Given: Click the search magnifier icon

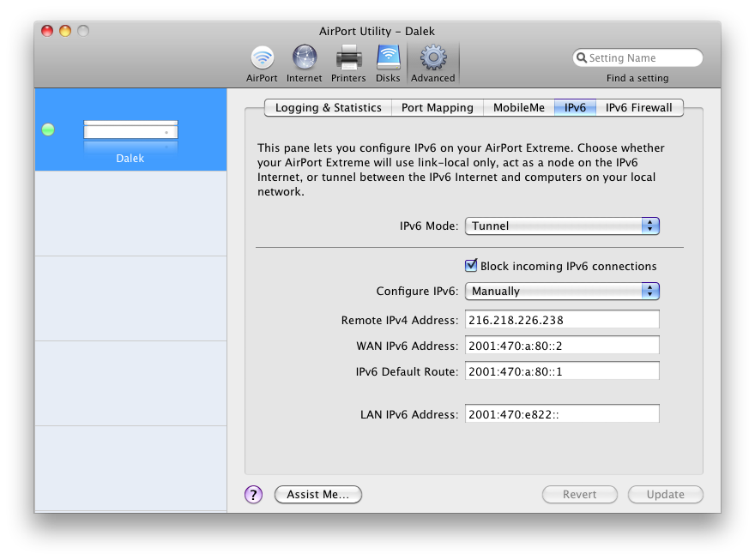Looking at the screenshot, I should click(582, 57).
